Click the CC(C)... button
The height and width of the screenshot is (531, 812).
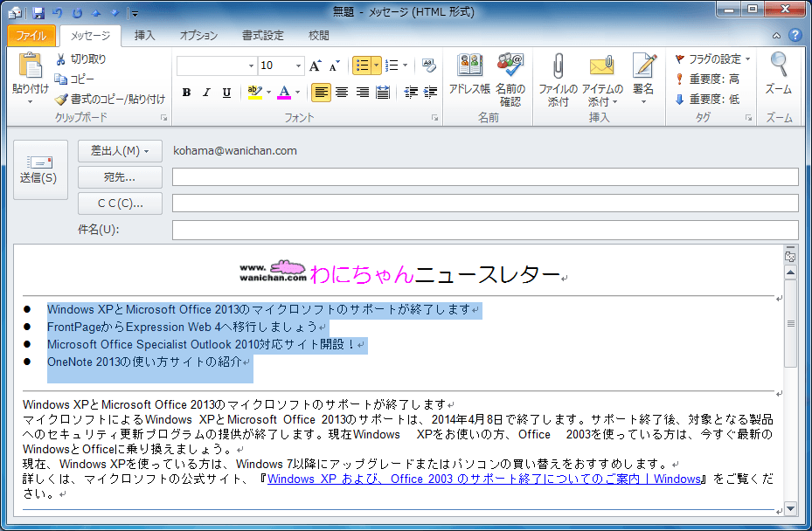coord(120,203)
